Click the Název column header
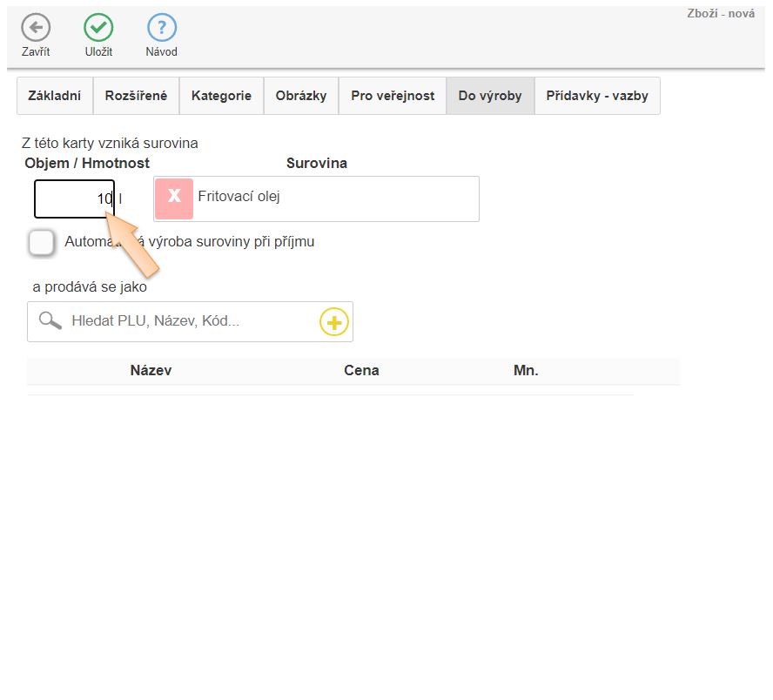The image size is (773, 700). click(x=151, y=370)
